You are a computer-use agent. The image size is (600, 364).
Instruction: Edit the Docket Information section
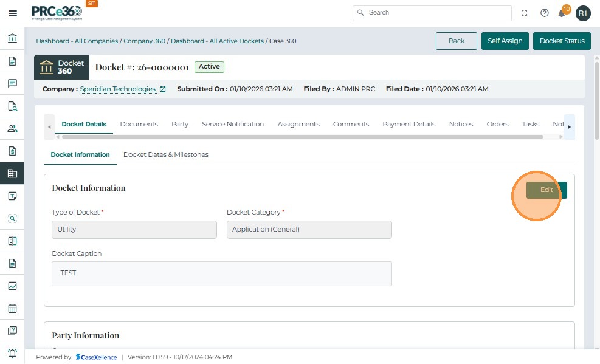pyautogui.click(x=547, y=190)
